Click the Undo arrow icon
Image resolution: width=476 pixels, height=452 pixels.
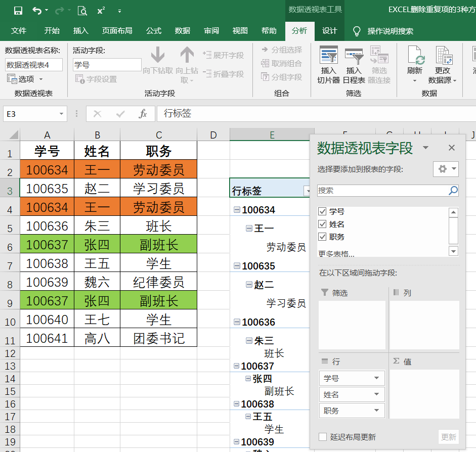[x=37, y=11]
